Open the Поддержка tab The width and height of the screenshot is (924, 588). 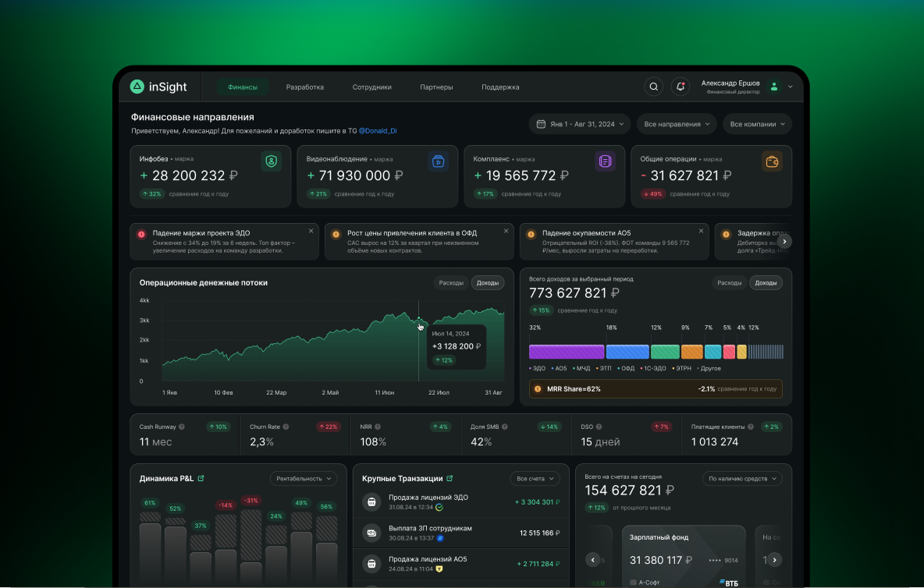[500, 87]
